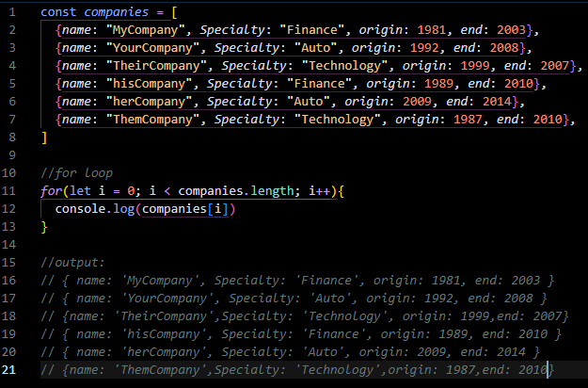Click 'hisCompany' in the line 19 comment
The width and height of the screenshot is (588, 388).
point(164,334)
